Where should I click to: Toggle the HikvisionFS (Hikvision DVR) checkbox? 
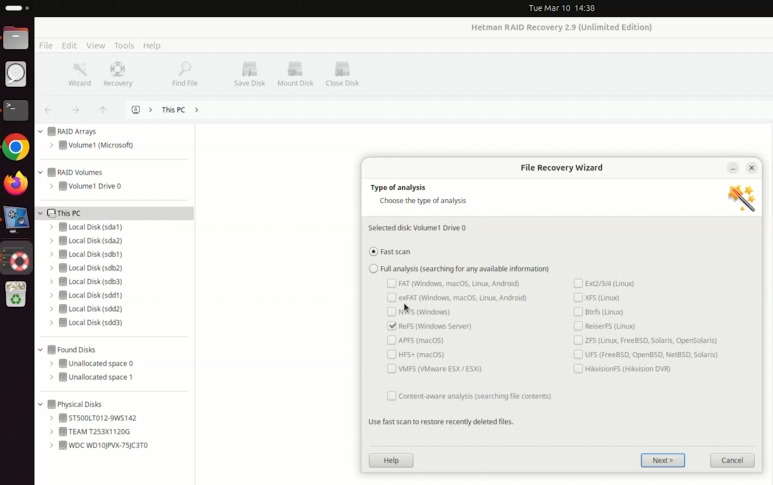coord(578,369)
